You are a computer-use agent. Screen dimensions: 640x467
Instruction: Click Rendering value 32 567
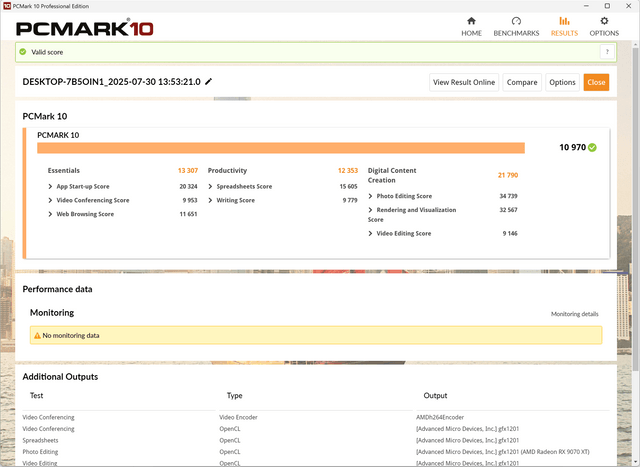tap(508, 210)
